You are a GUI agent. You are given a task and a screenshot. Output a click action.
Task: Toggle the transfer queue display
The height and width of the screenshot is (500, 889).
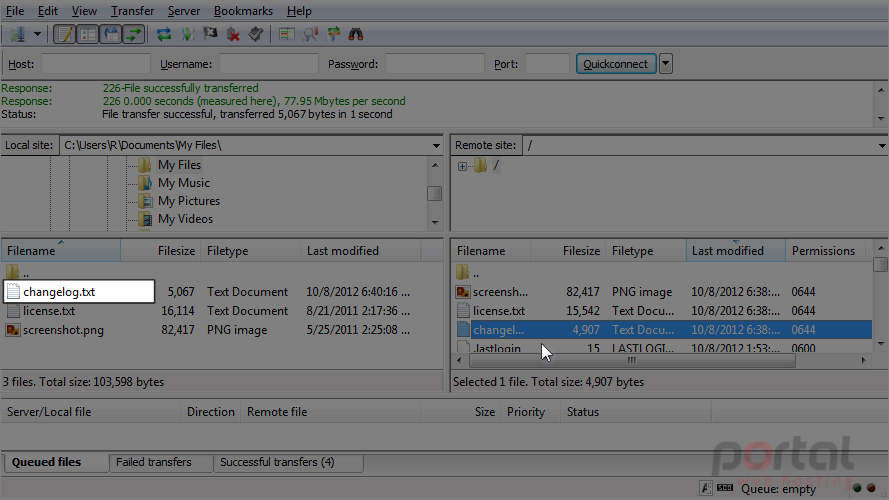point(134,34)
